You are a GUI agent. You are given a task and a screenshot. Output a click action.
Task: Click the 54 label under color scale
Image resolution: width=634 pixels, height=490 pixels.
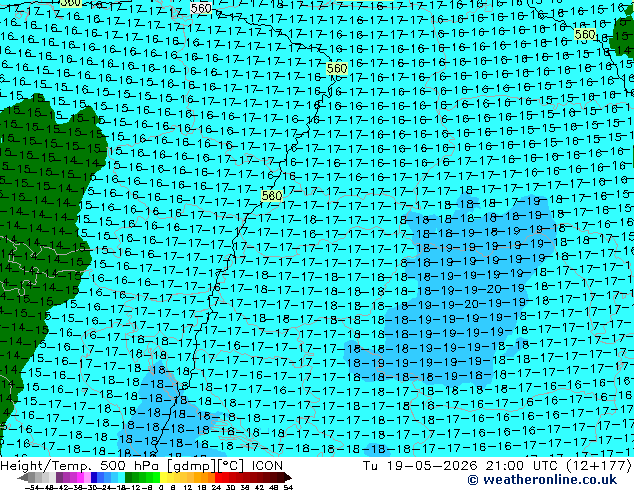click(288, 488)
